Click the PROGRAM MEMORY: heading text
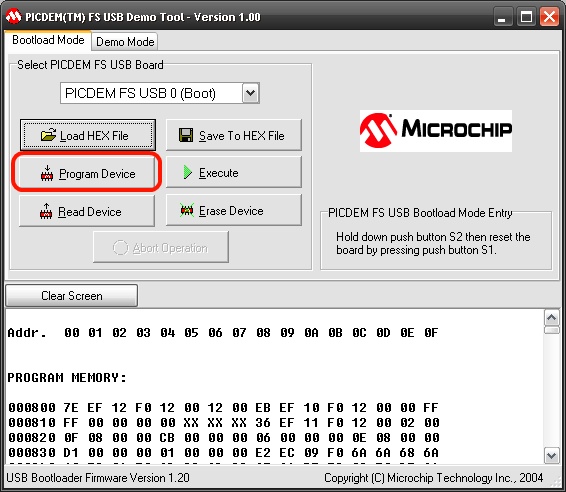566x492 pixels. [67, 378]
